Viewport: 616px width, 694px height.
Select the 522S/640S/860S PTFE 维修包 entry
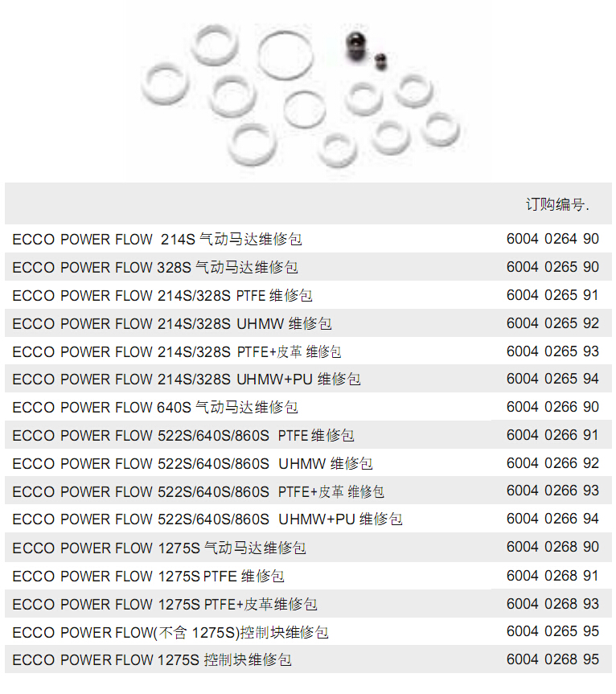(x=183, y=435)
